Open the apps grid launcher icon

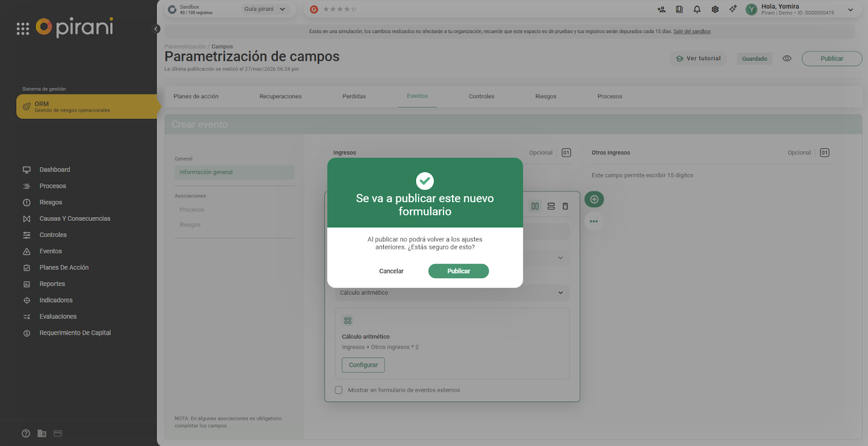(x=23, y=29)
